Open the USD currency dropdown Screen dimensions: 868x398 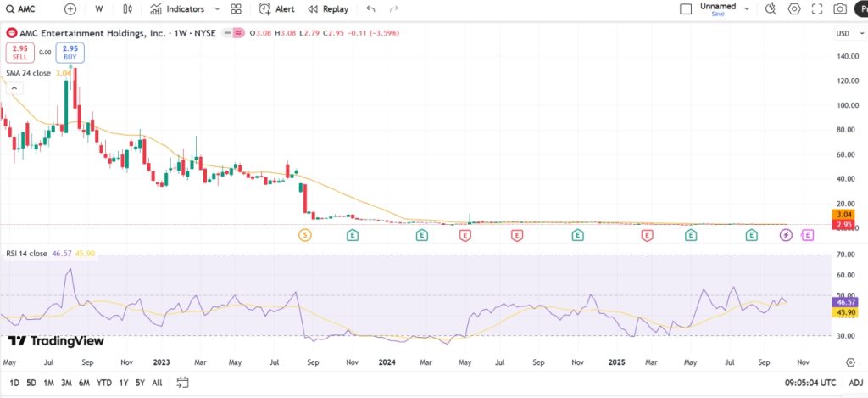tap(843, 34)
